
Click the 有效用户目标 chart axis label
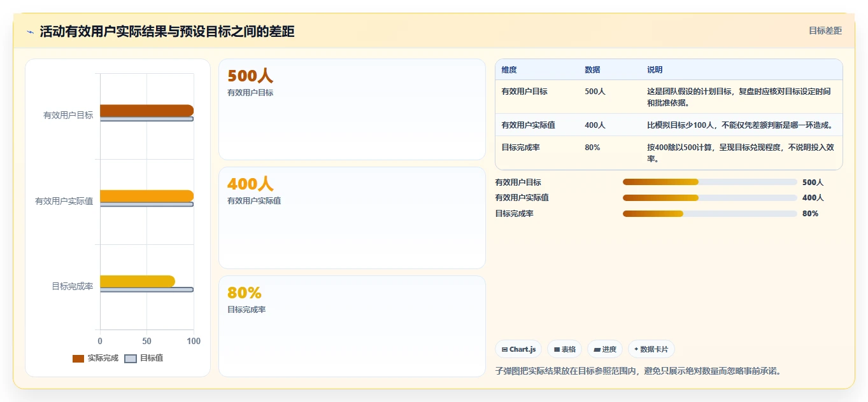click(x=68, y=115)
